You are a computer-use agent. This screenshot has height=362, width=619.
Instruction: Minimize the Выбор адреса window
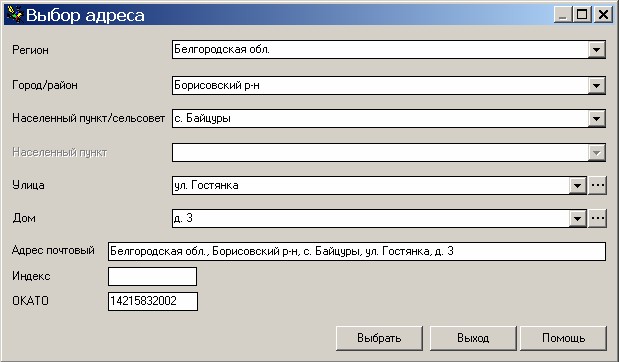click(563, 15)
